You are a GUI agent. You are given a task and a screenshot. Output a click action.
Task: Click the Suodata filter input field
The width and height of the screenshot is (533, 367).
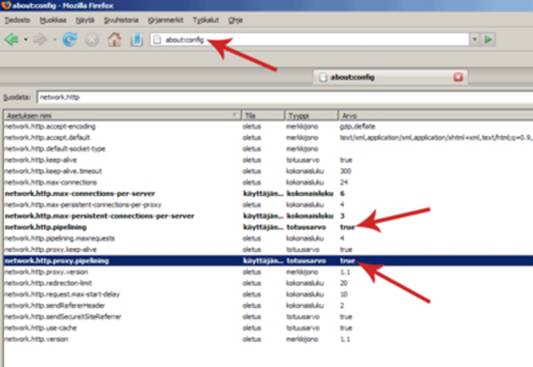[285, 98]
